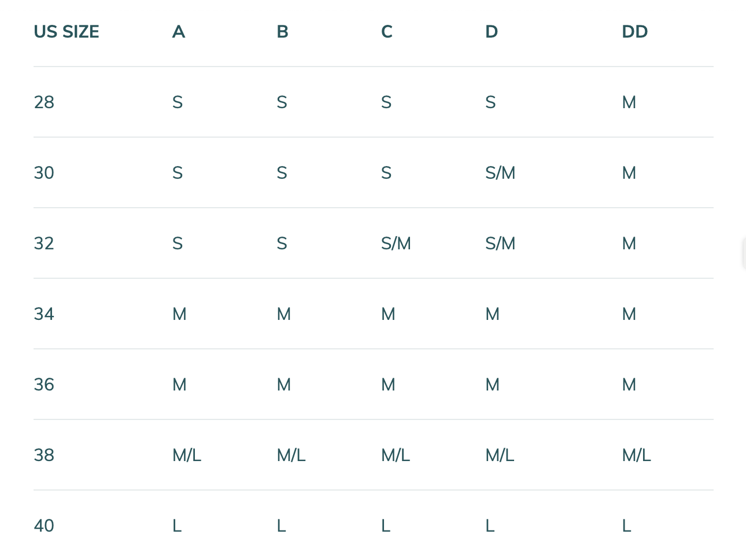Image resolution: width=746 pixels, height=560 pixels.
Task: Select the 36 band size row label
Action: (x=44, y=385)
